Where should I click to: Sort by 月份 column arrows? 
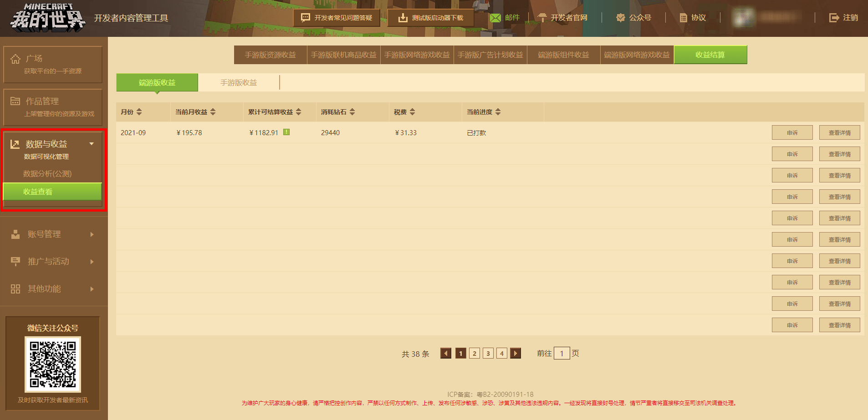click(x=139, y=112)
